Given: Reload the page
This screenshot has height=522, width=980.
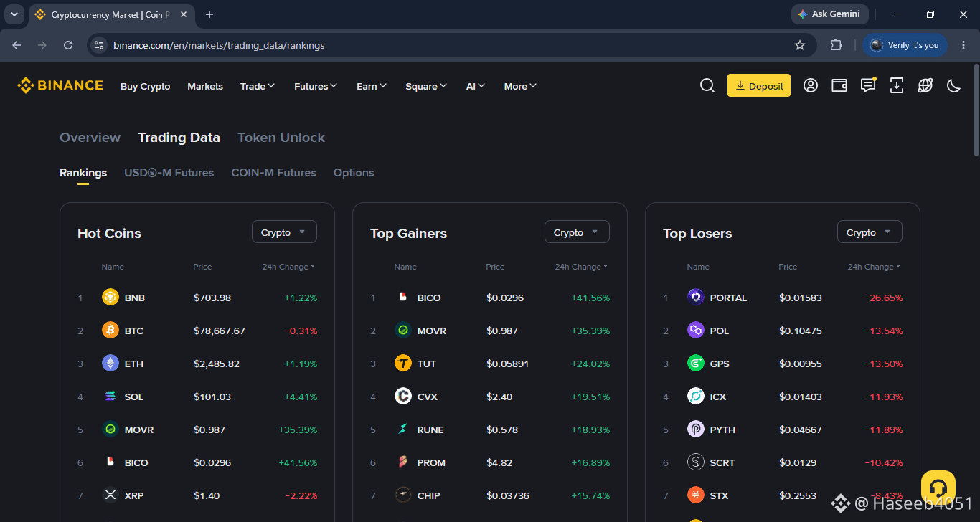Looking at the screenshot, I should tap(68, 45).
